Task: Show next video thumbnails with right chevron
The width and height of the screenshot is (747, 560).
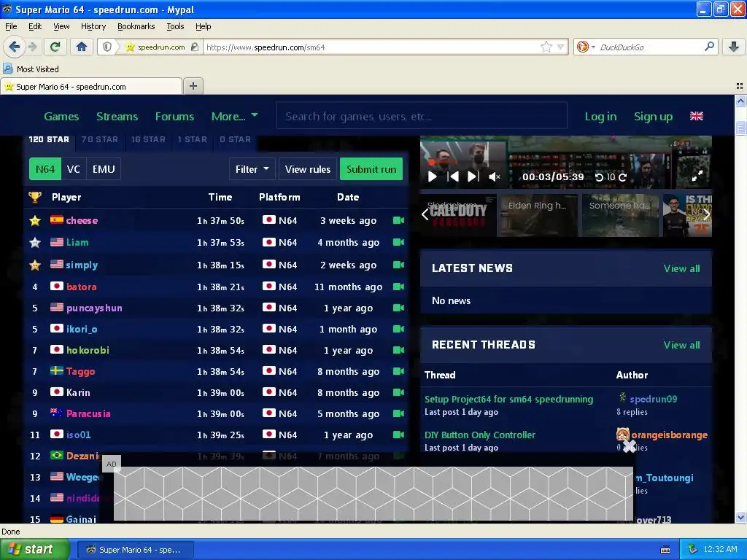Action: click(706, 215)
